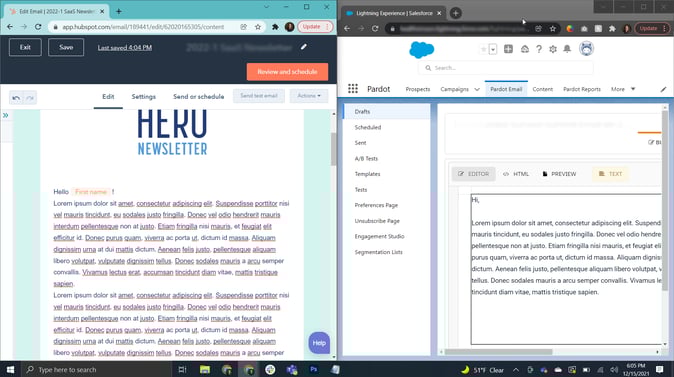674x377 pixels.
Task: Switch to the Settings tab in HubSpot
Action: coord(144,97)
